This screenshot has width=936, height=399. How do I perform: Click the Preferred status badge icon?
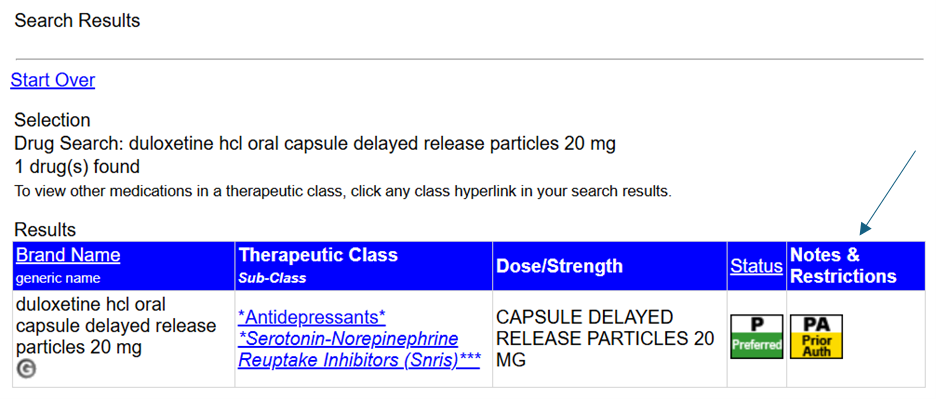(756, 337)
